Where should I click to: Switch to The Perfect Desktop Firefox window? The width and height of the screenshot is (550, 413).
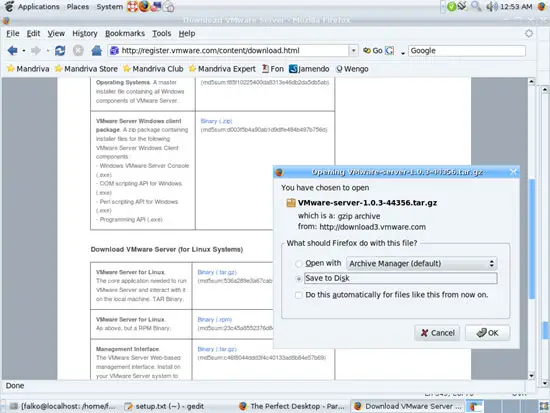(x=292, y=406)
